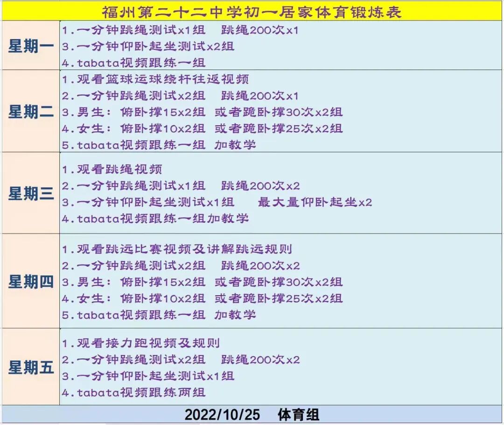Screen dimensions: 504x425
Task: Click 星期三 line 3.一分钟仰卧起坐测试x1组
Action: pos(148,202)
